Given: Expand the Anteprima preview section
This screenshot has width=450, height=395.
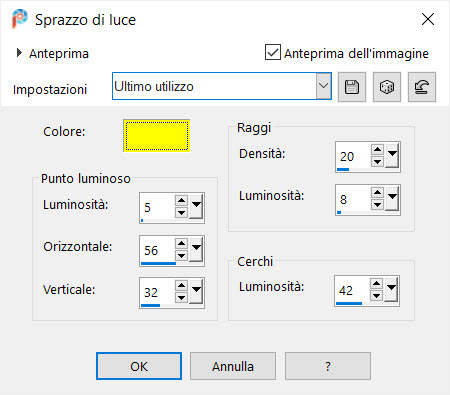Looking at the screenshot, I should (19, 52).
